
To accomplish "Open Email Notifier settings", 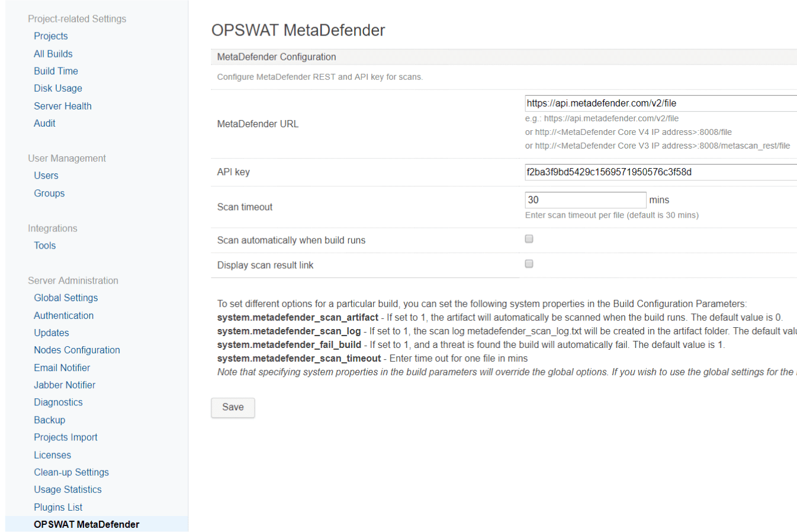I will pos(62,367).
